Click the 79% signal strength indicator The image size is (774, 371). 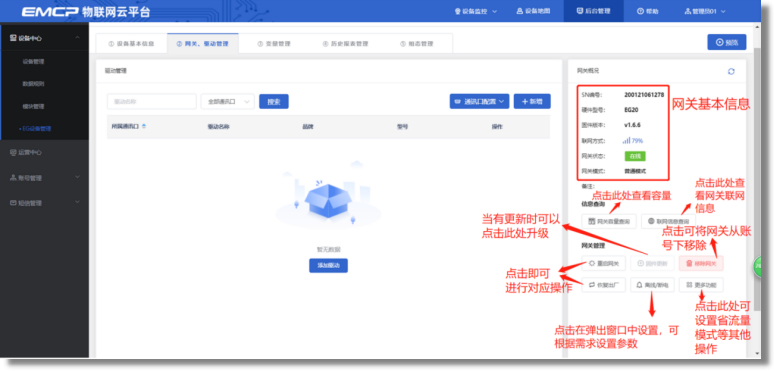click(x=633, y=141)
